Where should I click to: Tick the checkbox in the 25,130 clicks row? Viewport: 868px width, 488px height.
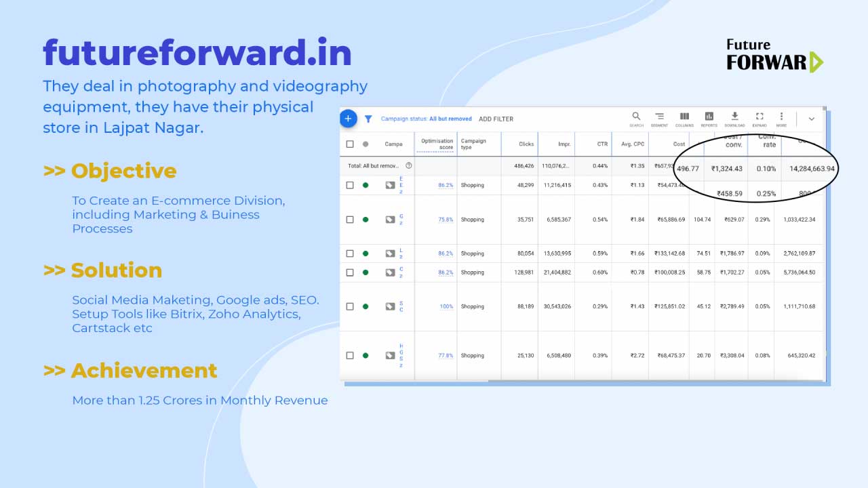(x=350, y=355)
